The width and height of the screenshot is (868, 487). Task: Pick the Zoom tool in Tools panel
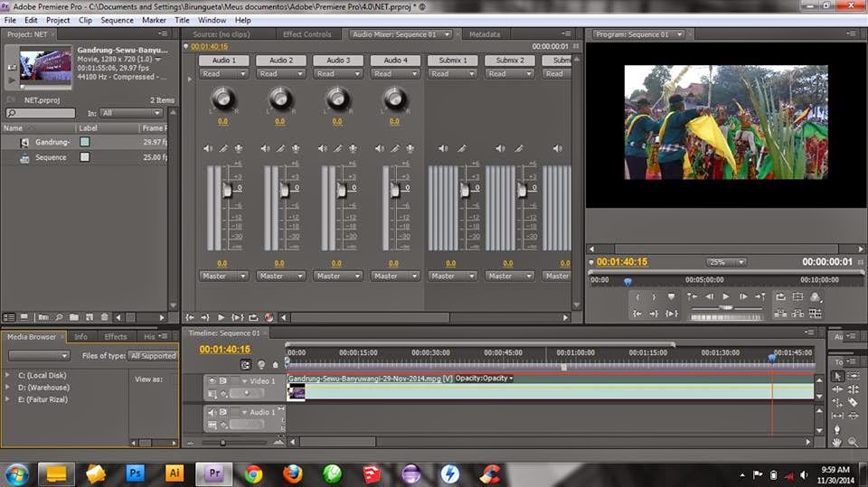coord(854,442)
